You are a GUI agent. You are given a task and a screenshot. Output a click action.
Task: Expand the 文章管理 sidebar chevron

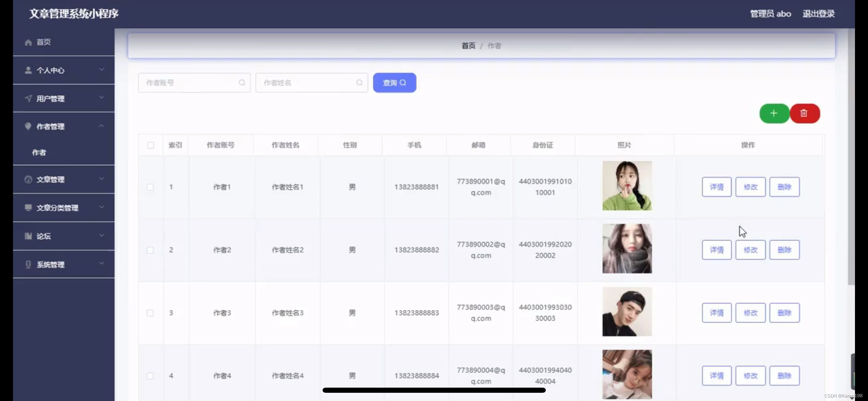(101, 179)
